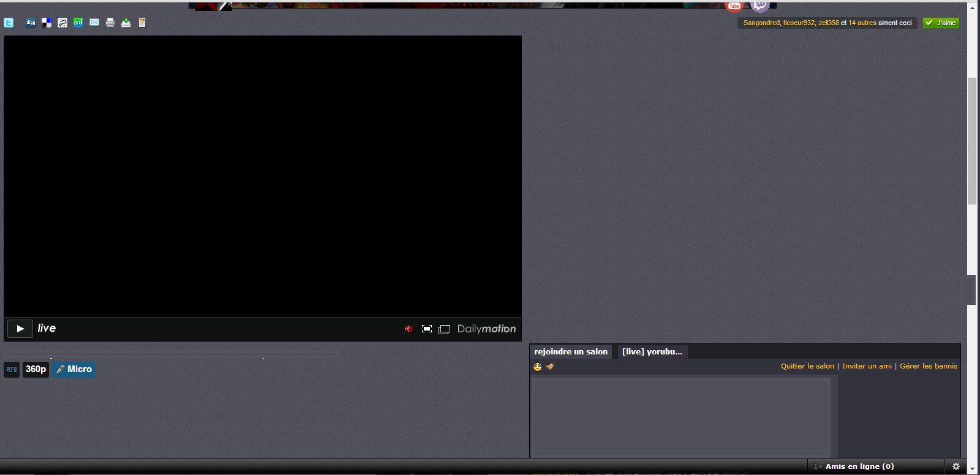Viewport: 980px width, 475px height.
Task: Open zell358's profile link
Action: click(829, 23)
